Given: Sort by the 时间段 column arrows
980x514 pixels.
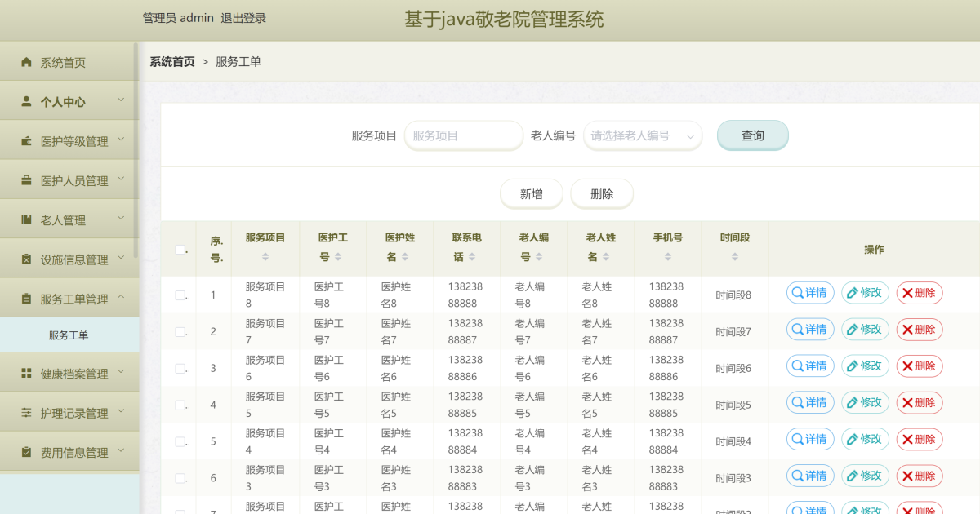Looking at the screenshot, I should click(x=735, y=257).
